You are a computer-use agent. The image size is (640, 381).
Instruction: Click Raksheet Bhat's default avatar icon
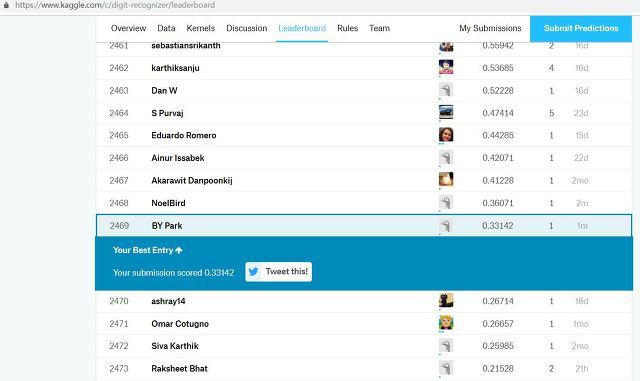[446, 368]
